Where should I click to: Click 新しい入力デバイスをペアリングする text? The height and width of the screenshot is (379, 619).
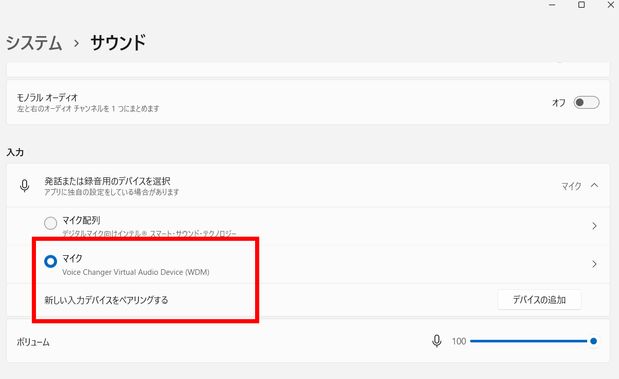(106, 300)
